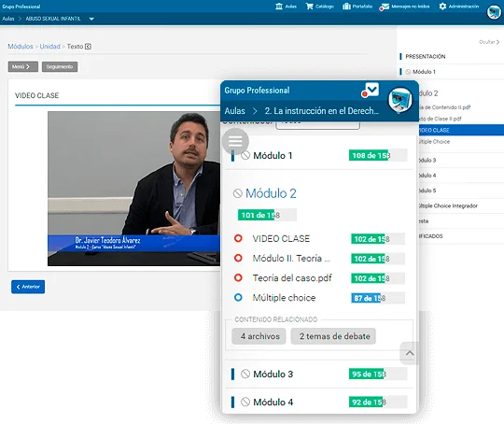Open the Menú button
504x424 pixels.
tap(22, 66)
